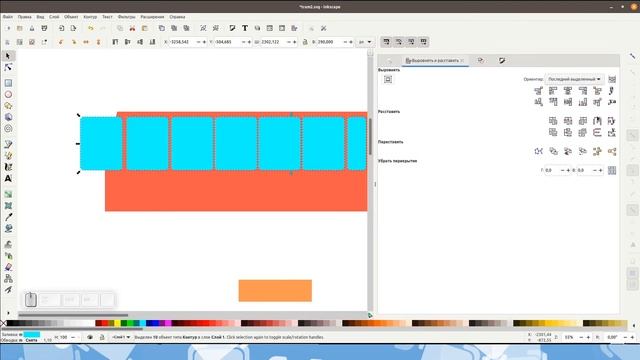Select the Bezier pen tool
The height and width of the screenshot is (360, 640).
8,144
